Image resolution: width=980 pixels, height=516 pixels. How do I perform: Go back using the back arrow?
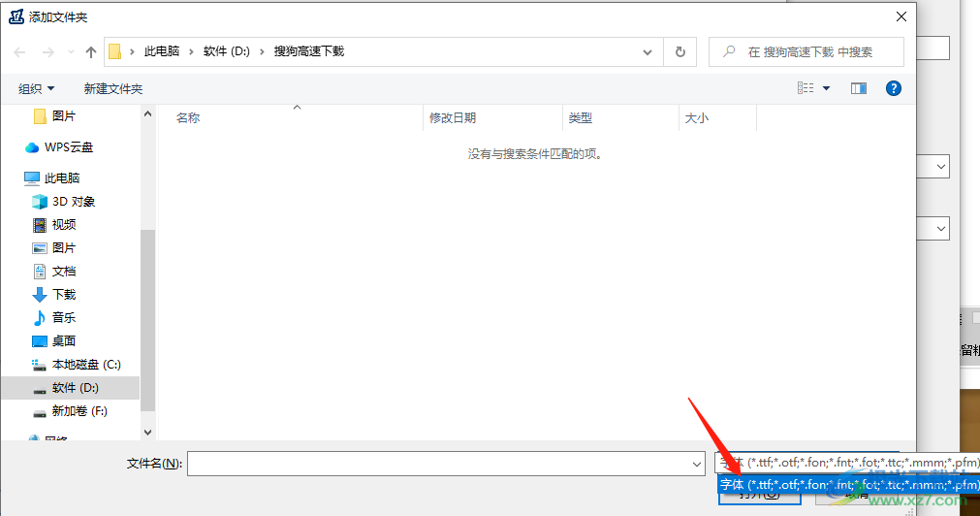tap(20, 52)
